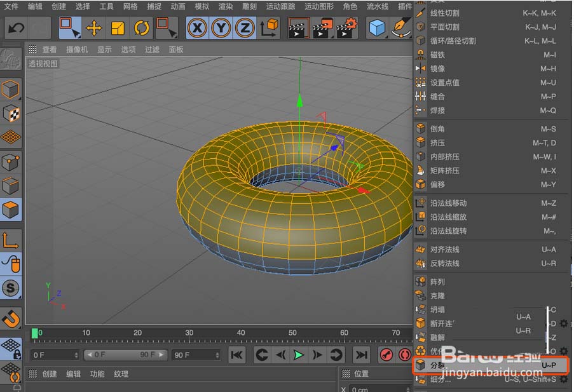Open the 编辑 menu in the menu bar
This screenshot has width=574, height=392.
tap(35, 6)
